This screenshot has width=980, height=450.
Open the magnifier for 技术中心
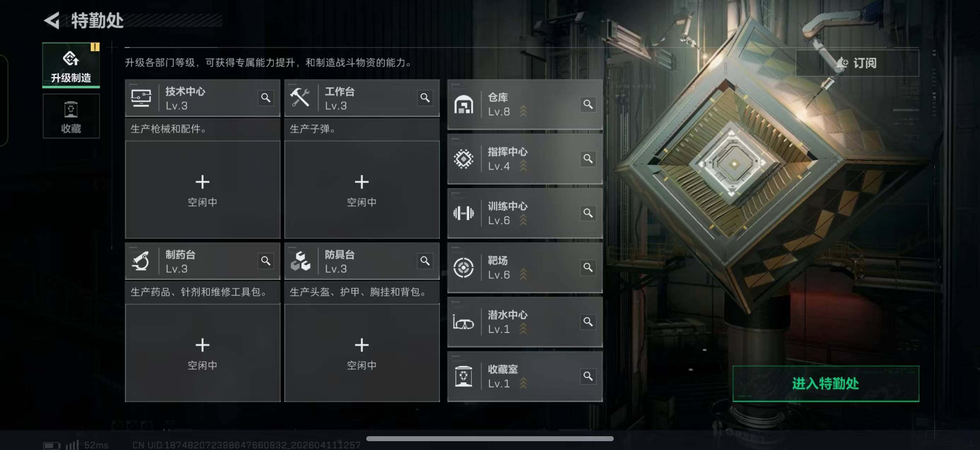[266, 98]
